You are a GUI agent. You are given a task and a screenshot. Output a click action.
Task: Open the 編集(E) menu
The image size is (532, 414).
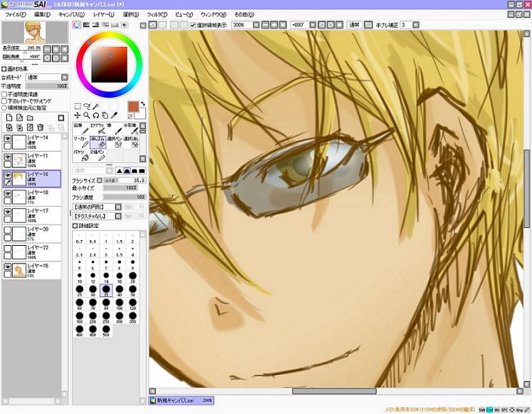43,14
